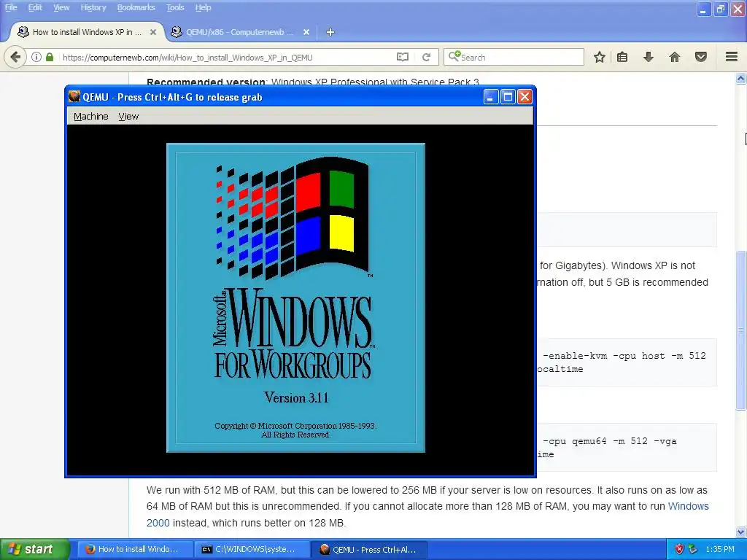Click the network tray icon beside the clock
Screen dimensions: 747x560
click(x=693, y=549)
